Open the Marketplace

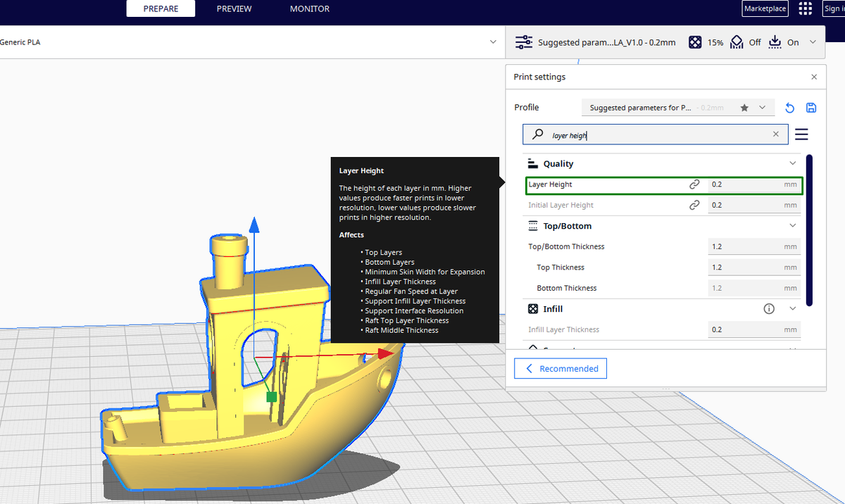point(765,8)
